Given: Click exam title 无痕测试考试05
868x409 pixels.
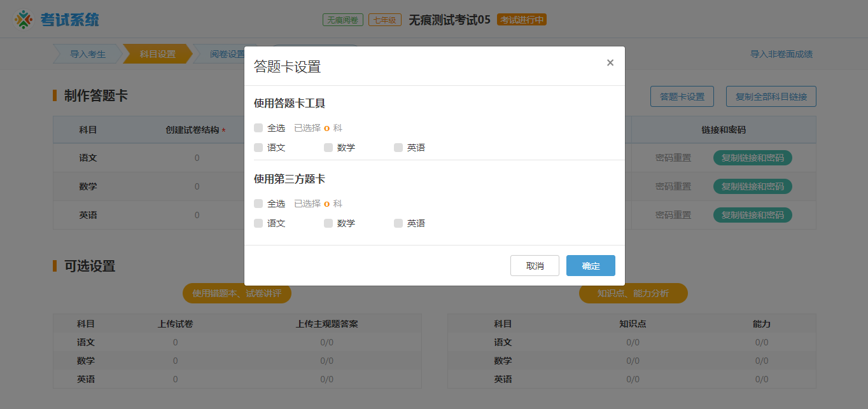Looking at the screenshot, I should pyautogui.click(x=449, y=20).
